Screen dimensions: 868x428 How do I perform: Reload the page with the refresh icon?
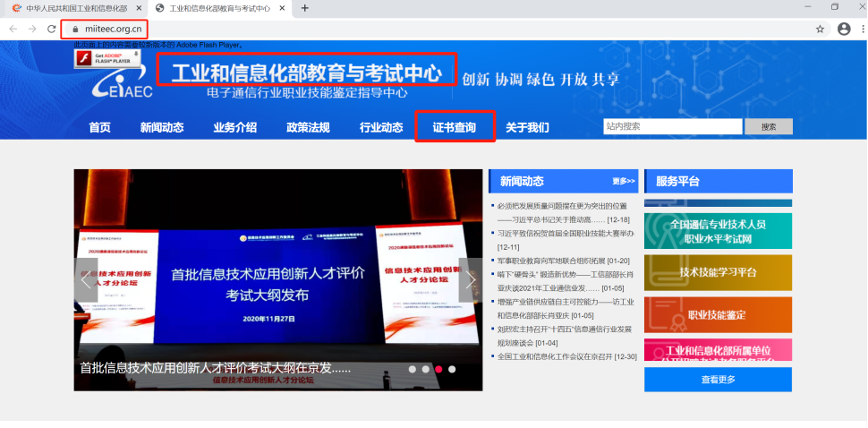[52, 29]
